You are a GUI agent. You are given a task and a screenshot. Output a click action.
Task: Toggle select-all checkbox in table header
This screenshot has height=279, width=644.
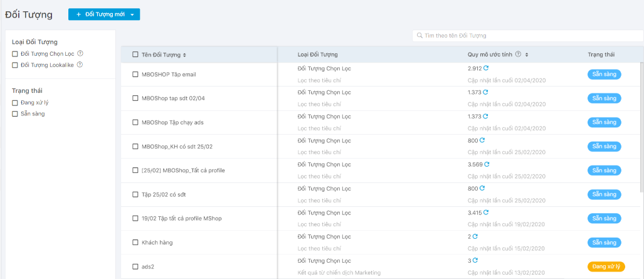point(135,55)
